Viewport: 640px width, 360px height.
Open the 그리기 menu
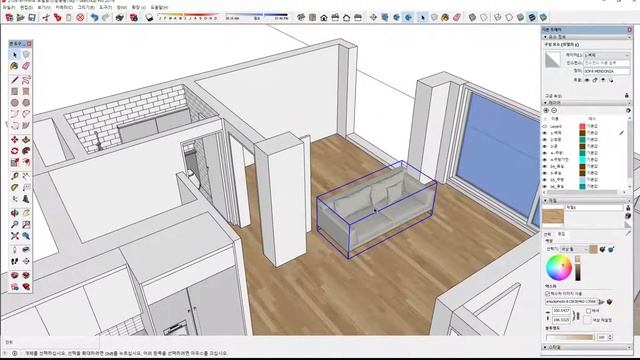point(86,7)
